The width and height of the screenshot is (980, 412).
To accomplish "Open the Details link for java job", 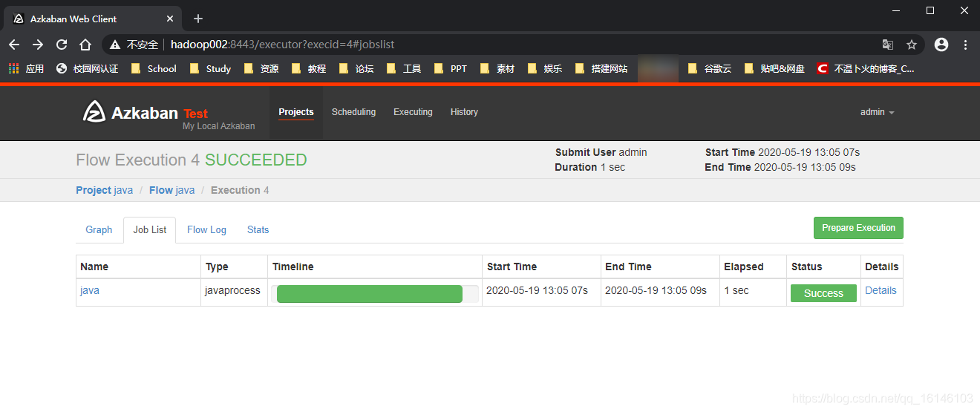I will (881, 290).
